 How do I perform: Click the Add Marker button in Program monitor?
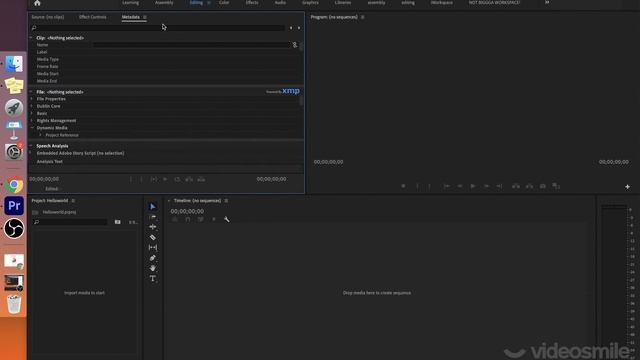click(x=403, y=186)
